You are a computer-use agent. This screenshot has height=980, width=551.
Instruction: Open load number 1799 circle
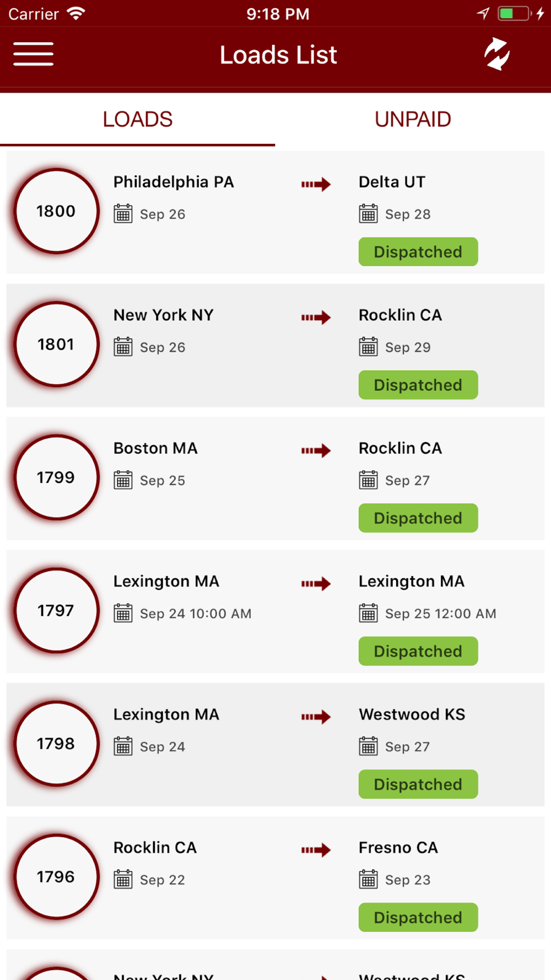pyautogui.click(x=56, y=477)
